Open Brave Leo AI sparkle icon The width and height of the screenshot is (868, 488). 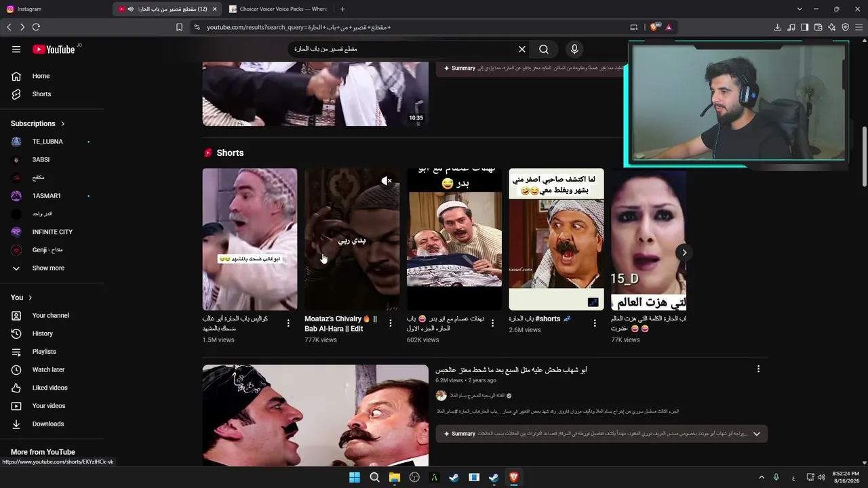[831, 27]
